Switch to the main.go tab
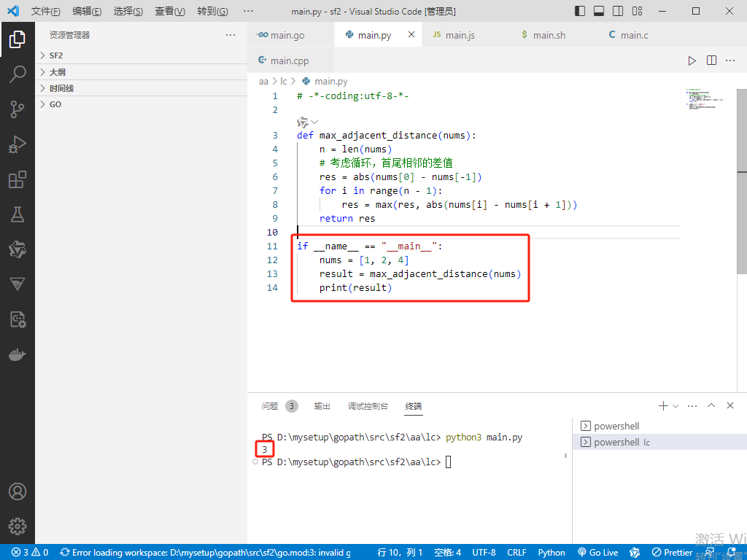Image resolution: width=747 pixels, height=560 pixels. click(290, 35)
